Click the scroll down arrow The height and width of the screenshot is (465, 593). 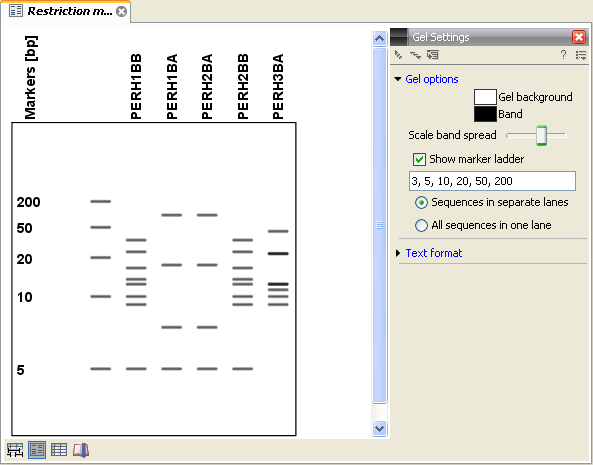coord(379,429)
